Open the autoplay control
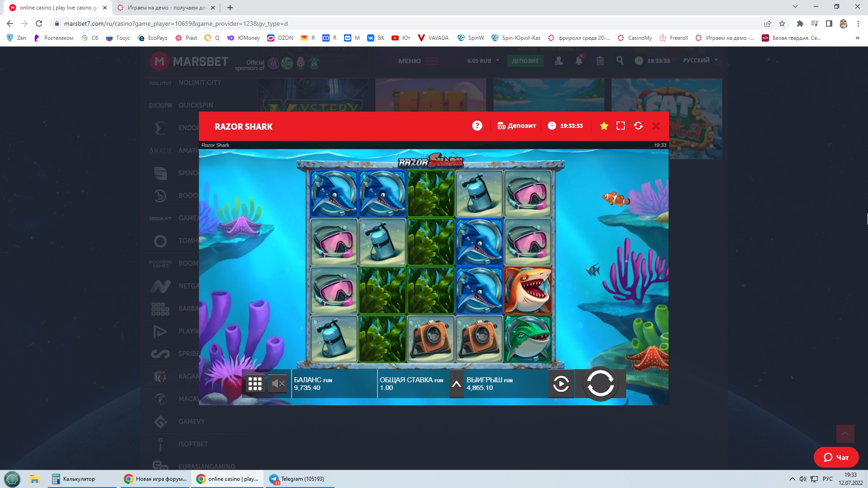The height and width of the screenshot is (488, 868). tap(561, 384)
